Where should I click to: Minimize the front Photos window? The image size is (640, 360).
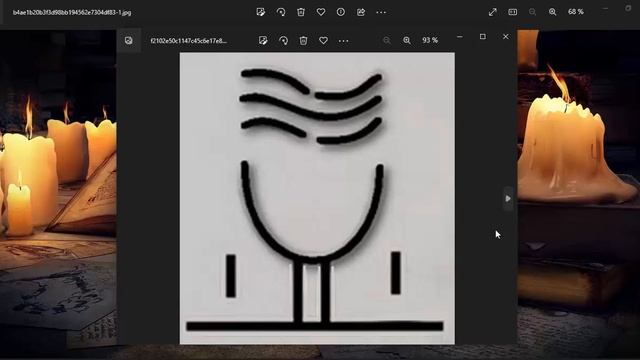460,37
